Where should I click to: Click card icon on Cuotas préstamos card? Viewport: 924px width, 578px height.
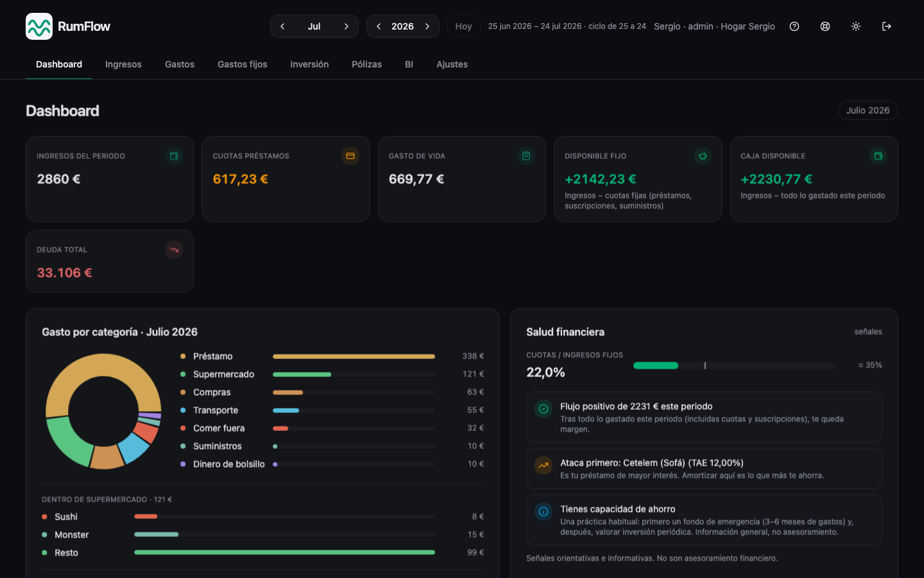pyautogui.click(x=350, y=156)
